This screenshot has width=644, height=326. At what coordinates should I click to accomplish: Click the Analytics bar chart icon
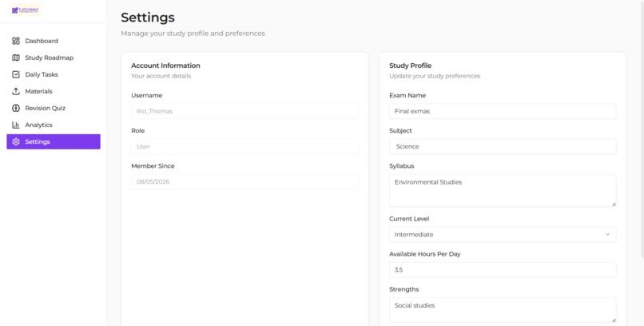[16, 125]
